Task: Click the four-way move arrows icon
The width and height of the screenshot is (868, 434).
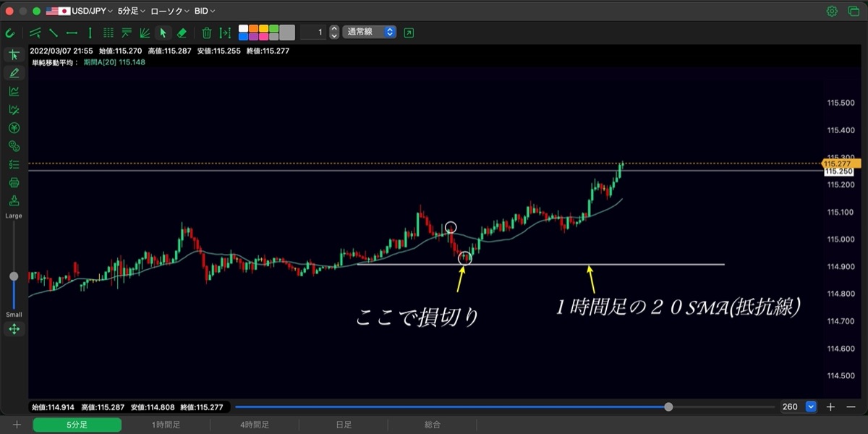Action: coord(14,329)
